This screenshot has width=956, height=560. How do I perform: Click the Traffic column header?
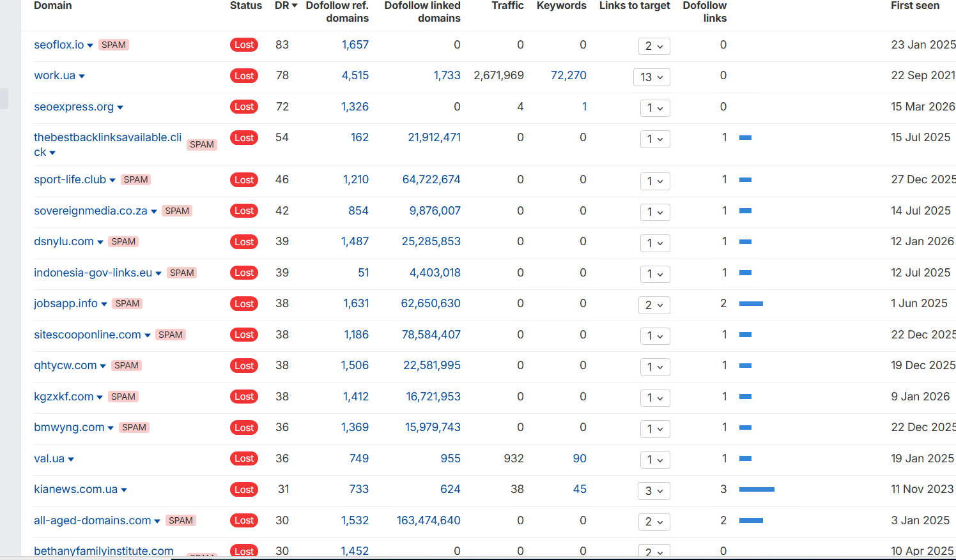tap(507, 6)
